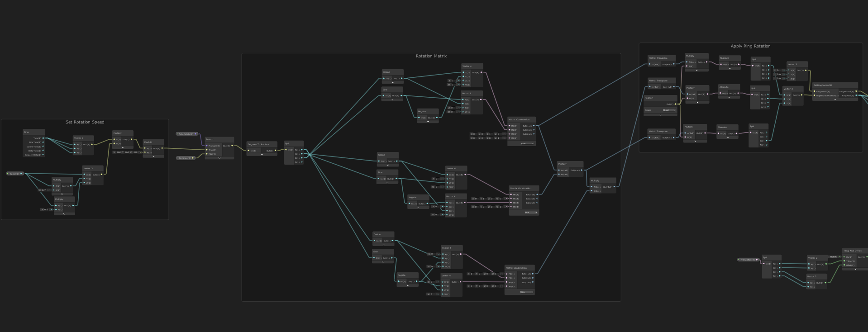
Task: Click Degrees To Radians Out(3) port
Action: (275, 150)
